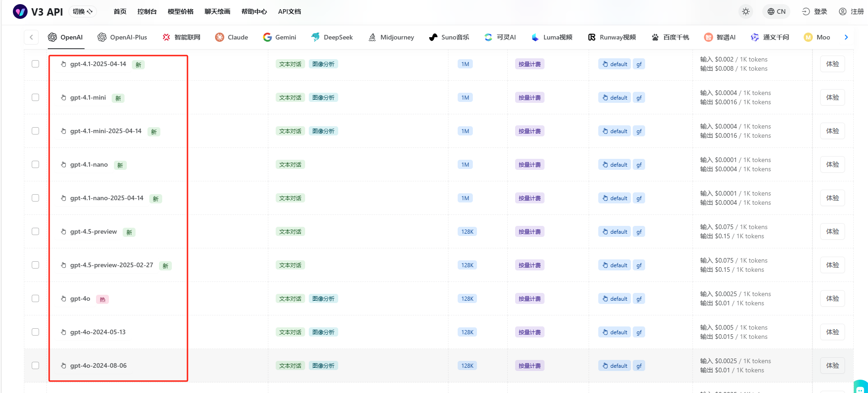
Task: Check the gpt-4.5-preview-2025-02-27 row checkbox
Action: pyautogui.click(x=35, y=265)
